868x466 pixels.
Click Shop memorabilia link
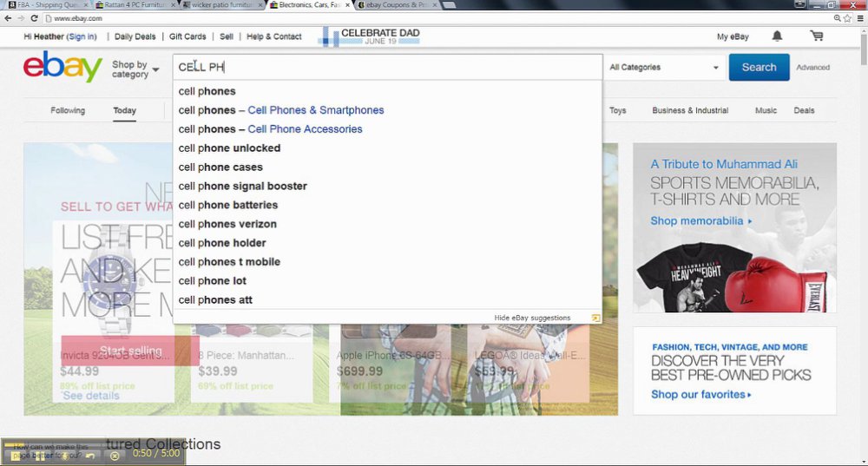click(x=700, y=220)
